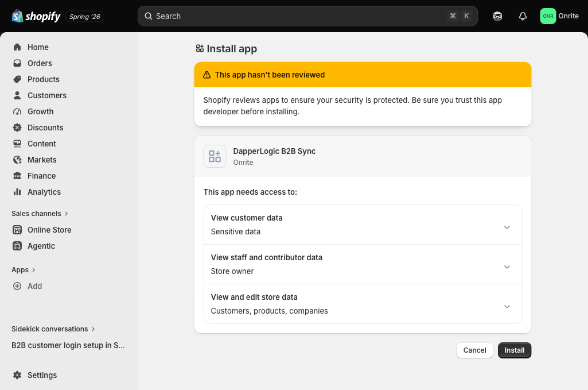Click 'This app needs access to:' text
Screen dimensions: 588x390
250,192
